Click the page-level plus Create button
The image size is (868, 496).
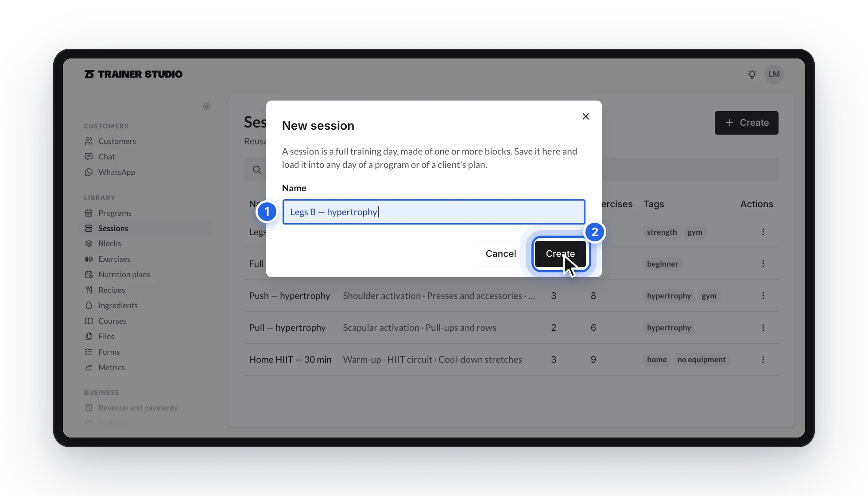pos(746,123)
